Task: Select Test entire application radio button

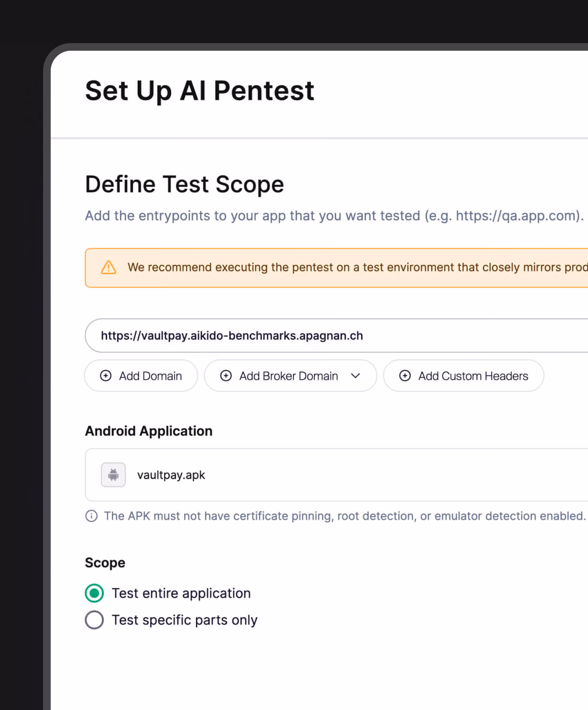Action: 94,593
